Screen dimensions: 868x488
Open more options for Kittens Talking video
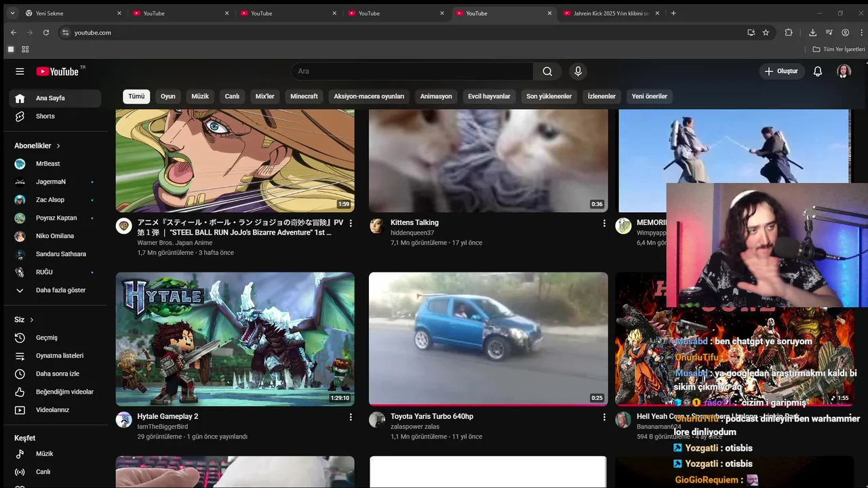pyautogui.click(x=604, y=223)
